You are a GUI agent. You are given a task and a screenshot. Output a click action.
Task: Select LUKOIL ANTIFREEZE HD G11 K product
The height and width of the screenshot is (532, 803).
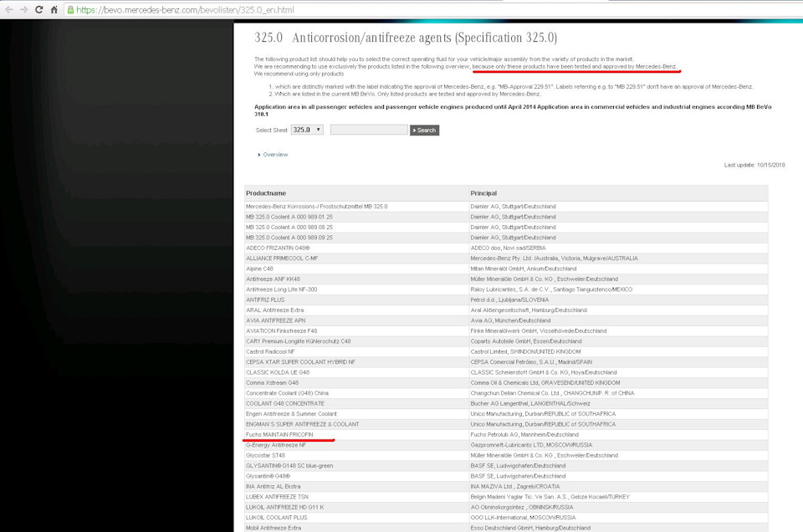pos(284,507)
